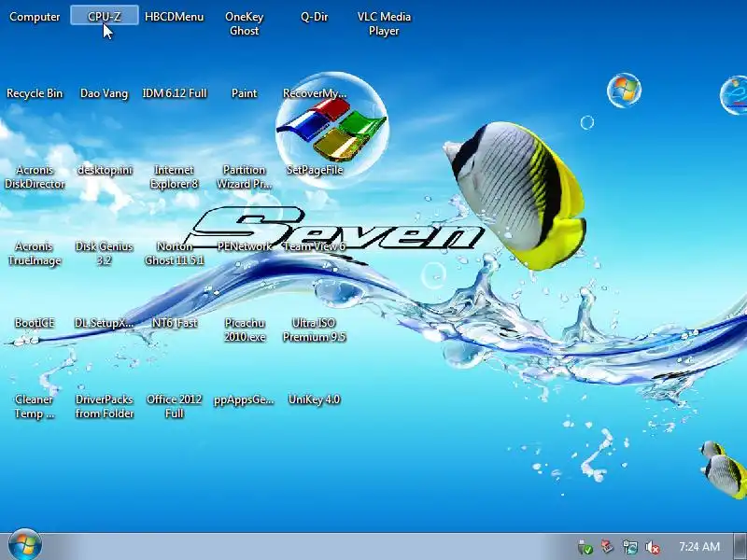Select the Acronis DiskDirector shortcut
The image size is (747, 560).
coord(35,176)
